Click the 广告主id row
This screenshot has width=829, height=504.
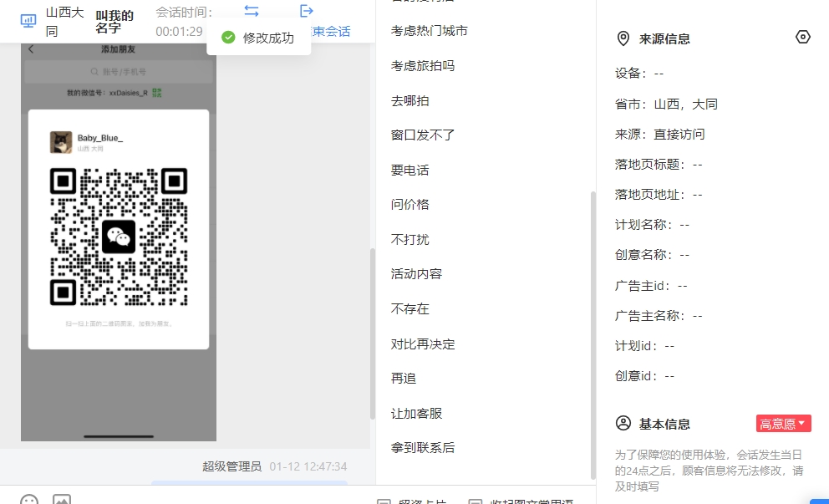651,286
